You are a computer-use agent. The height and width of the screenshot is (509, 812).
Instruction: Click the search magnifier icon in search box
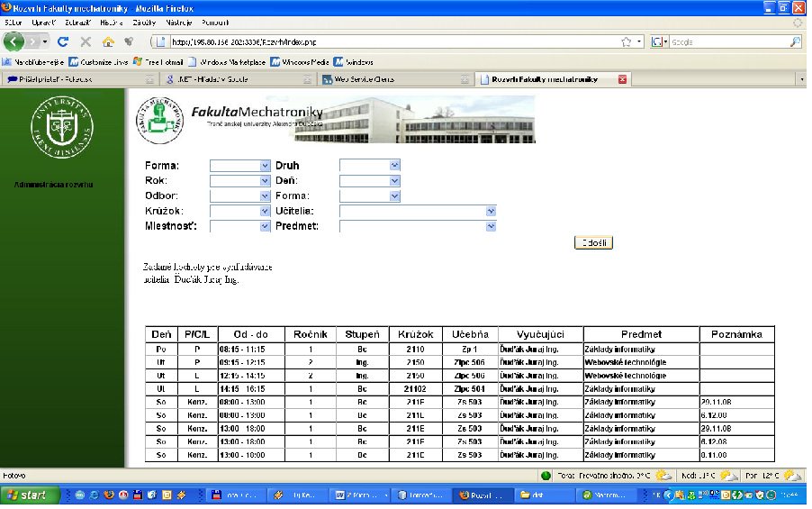pyautogui.click(x=796, y=42)
